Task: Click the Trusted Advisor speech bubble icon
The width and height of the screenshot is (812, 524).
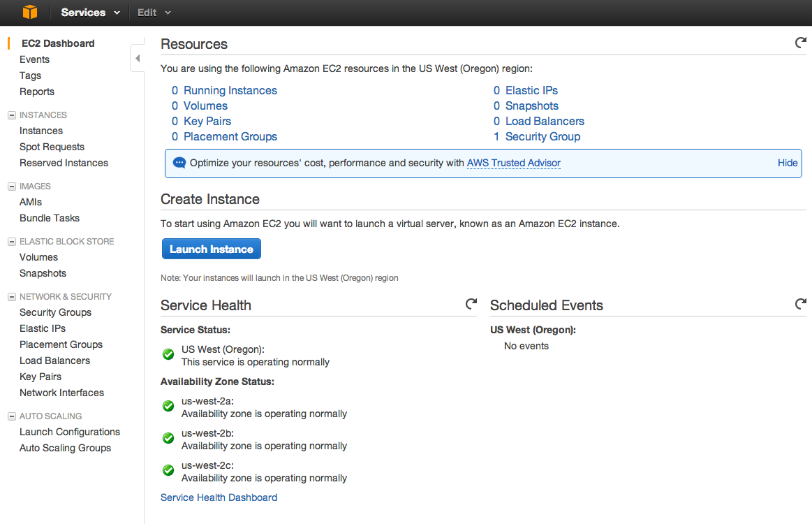Action: point(179,163)
